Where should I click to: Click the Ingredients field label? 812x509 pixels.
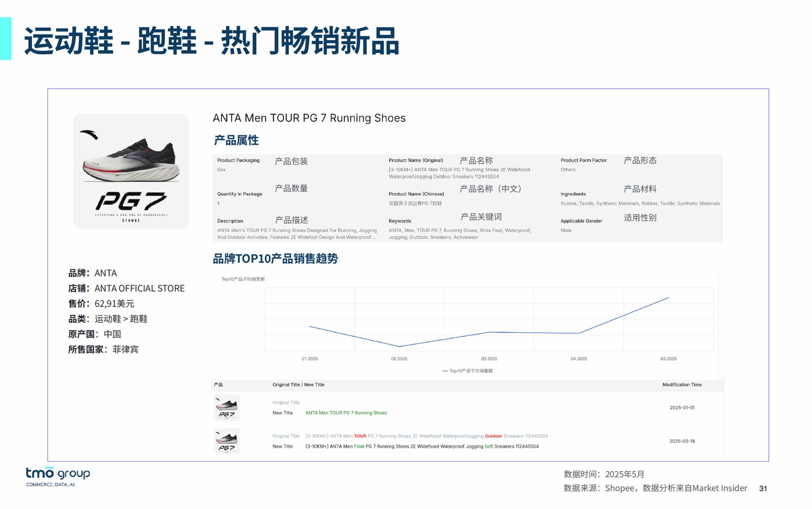point(573,194)
